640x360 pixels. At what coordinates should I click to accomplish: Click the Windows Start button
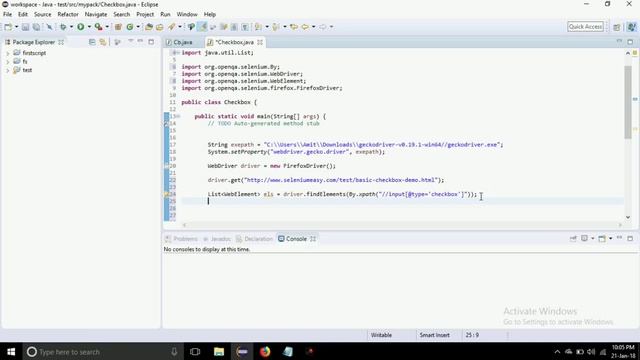pos(11,351)
